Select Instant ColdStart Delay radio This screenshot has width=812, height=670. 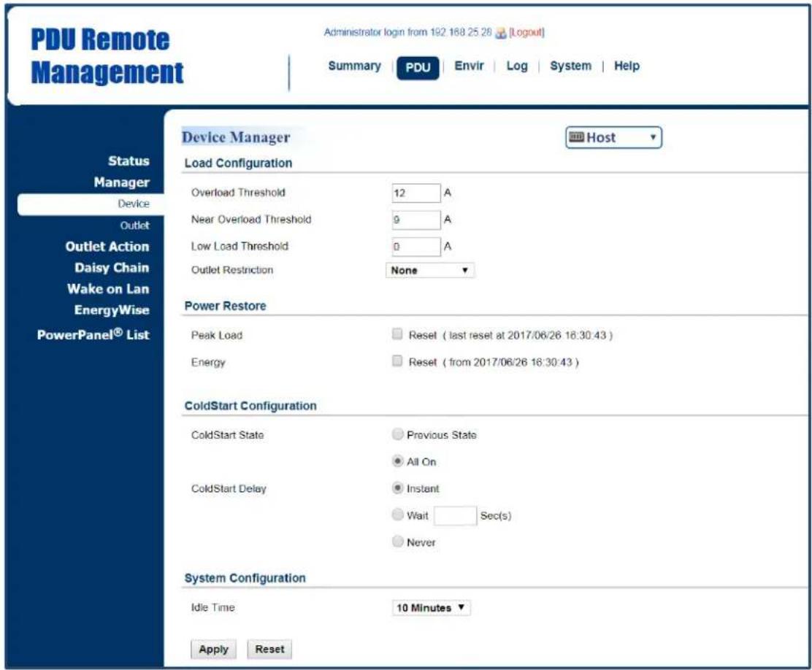pos(397,488)
